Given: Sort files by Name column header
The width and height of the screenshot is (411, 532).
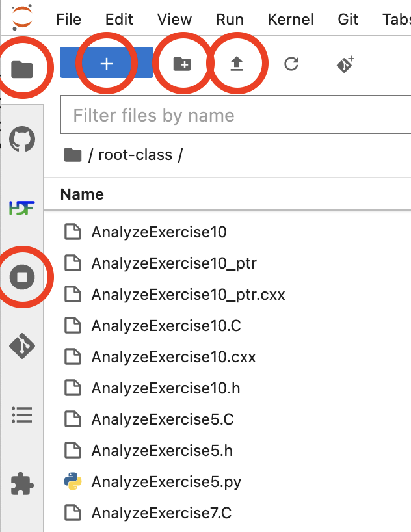Looking at the screenshot, I should click(82, 194).
